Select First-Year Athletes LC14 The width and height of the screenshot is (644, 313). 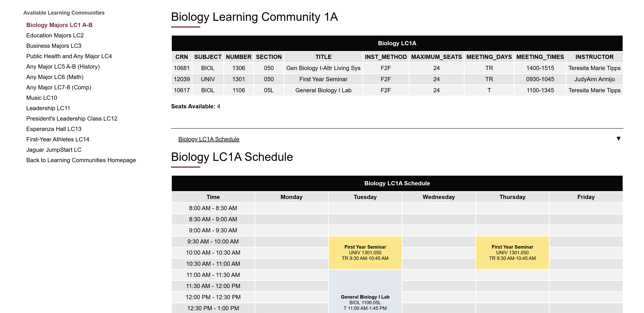pyautogui.click(x=58, y=139)
